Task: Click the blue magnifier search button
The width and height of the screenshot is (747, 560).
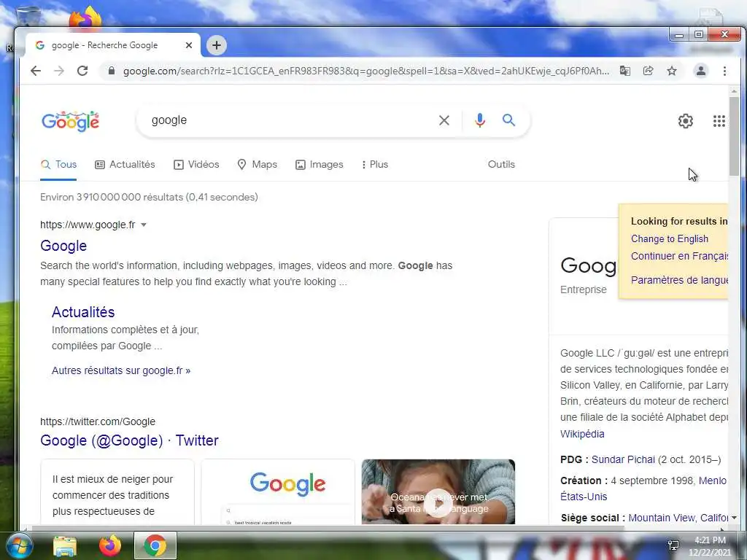Action: point(508,120)
